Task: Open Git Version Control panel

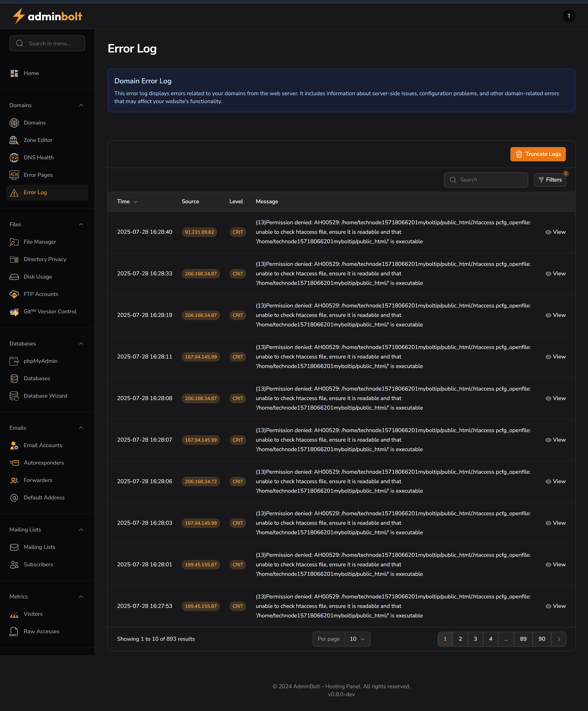Action: (x=50, y=312)
